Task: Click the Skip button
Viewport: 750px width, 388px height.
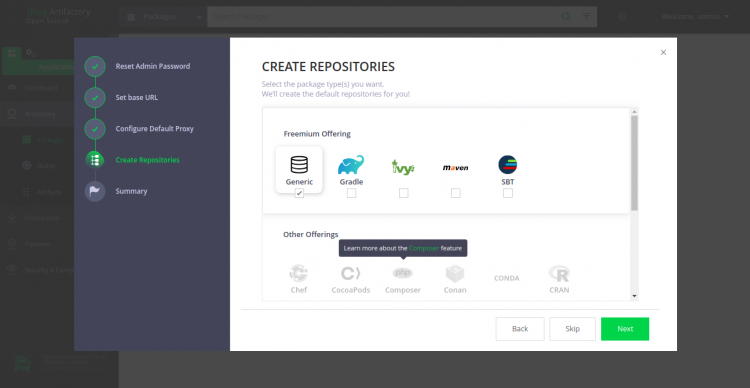Action: (573, 329)
